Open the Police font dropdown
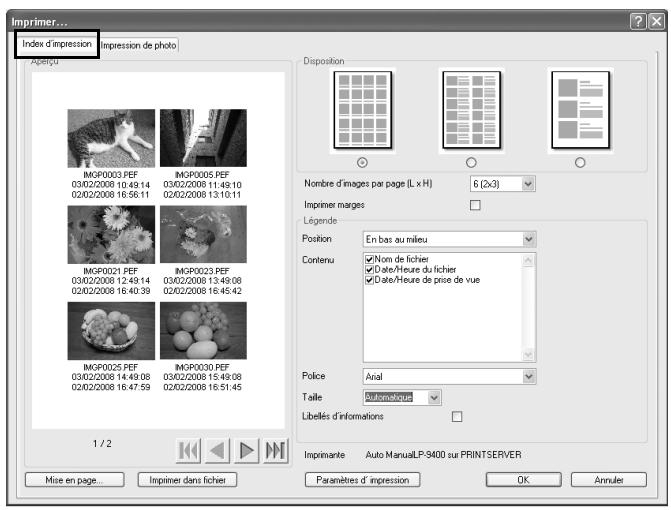The height and width of the screenshot is (510, 671). click(x=529, y=377)
